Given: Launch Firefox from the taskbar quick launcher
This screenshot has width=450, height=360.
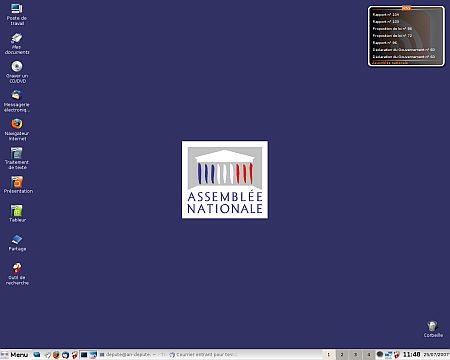Looking at the screenshot, I should 56,355.
